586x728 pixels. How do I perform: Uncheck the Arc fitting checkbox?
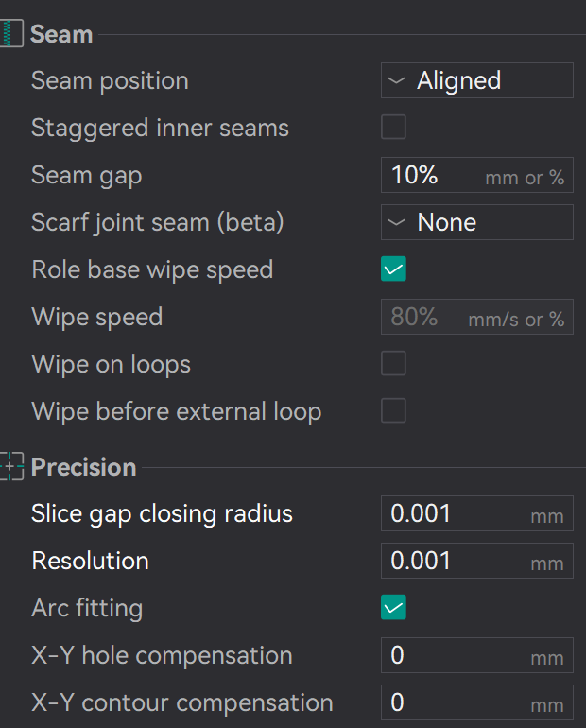tap(393, 608)
